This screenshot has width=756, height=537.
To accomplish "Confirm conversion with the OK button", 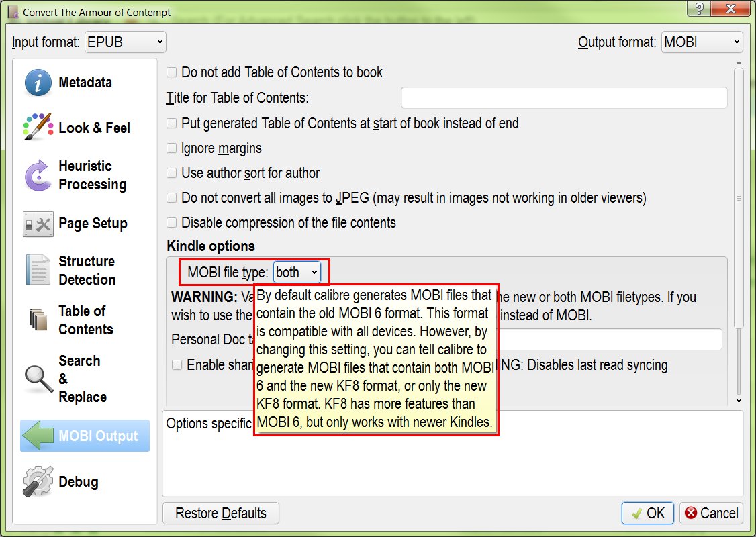I will click(648, 514).
